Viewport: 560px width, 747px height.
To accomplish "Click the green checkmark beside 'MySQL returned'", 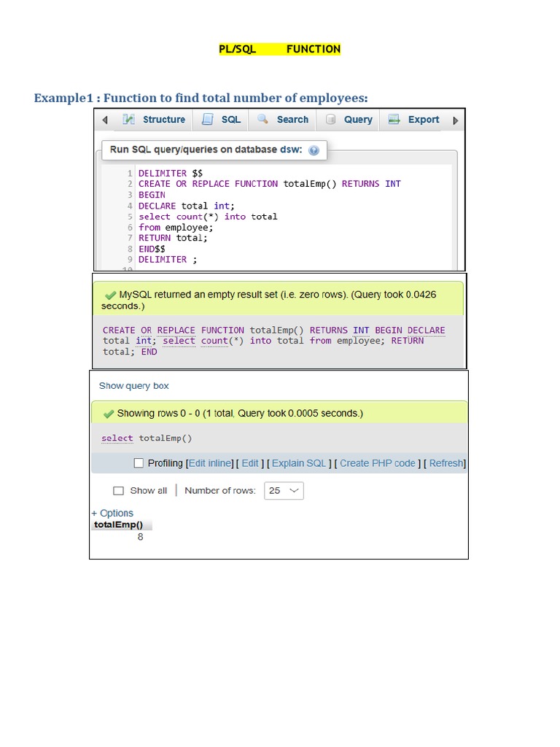I will (x=111, y=295).
